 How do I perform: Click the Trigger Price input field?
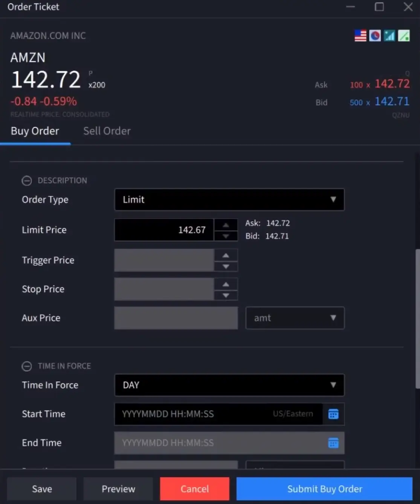click(x=164, y=260)
